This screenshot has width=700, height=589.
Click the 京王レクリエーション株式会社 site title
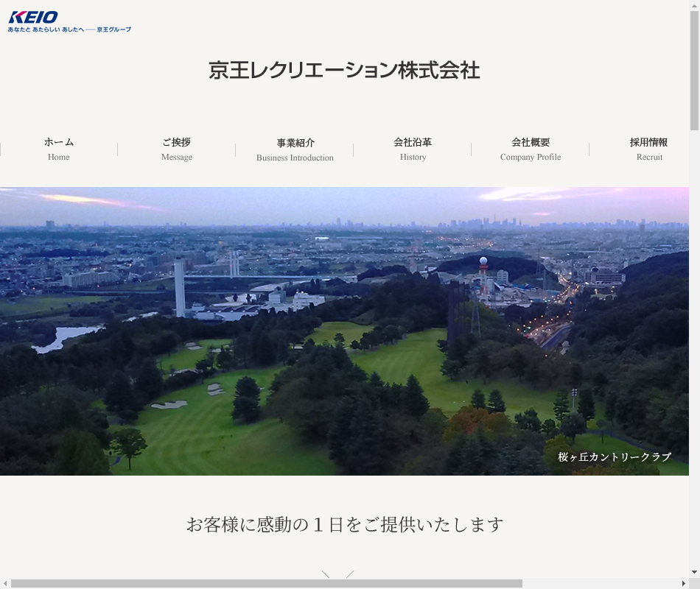pyautogui.click(x=344, y=71)
